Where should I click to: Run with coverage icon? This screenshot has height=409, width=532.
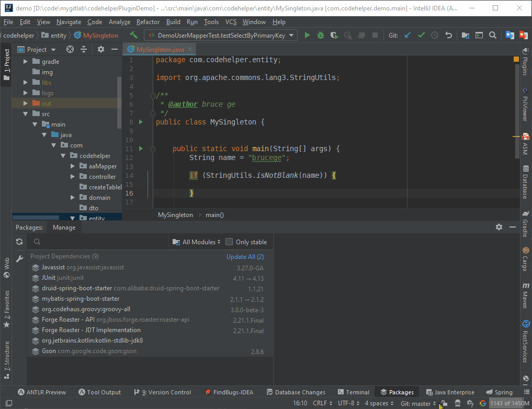coord(334,35)
